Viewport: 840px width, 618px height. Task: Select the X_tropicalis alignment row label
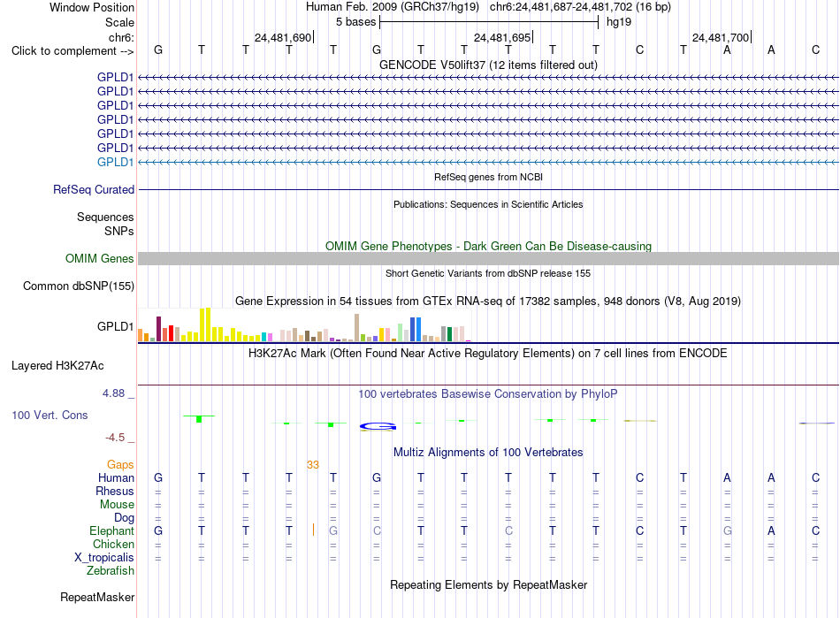tap(104, 558)
